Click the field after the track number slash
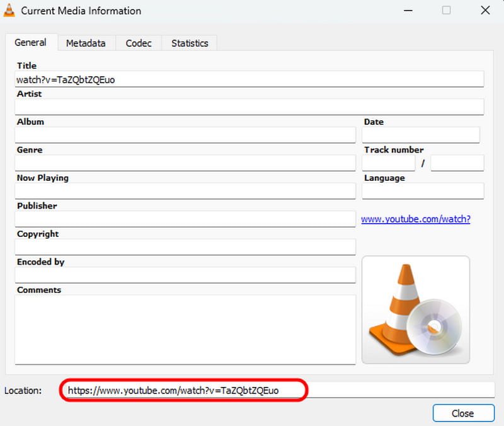504x426 pixels. pyautogui.click(x=457, y=163)
